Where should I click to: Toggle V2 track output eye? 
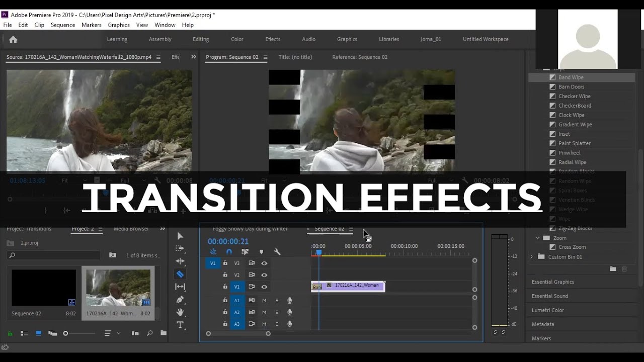pos(264,275)
